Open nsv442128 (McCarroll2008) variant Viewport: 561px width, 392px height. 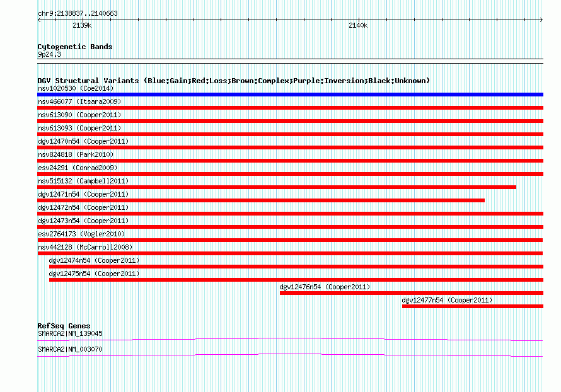coord(85,247)
